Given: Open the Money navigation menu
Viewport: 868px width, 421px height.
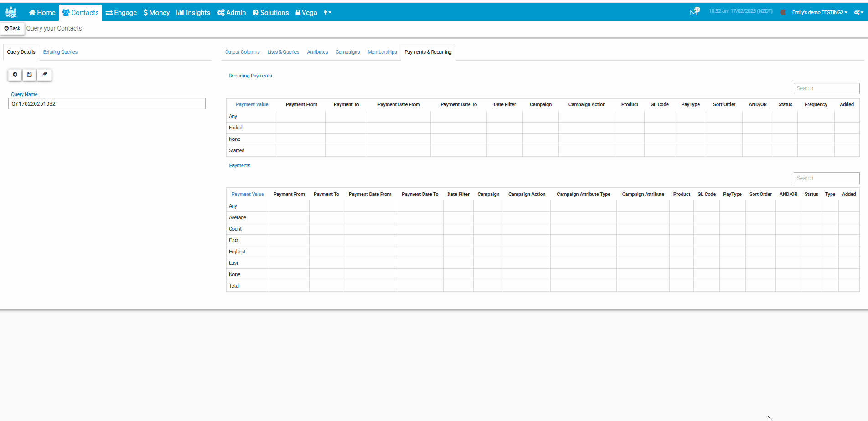Looking at the screenshot, I should (156, 13).
